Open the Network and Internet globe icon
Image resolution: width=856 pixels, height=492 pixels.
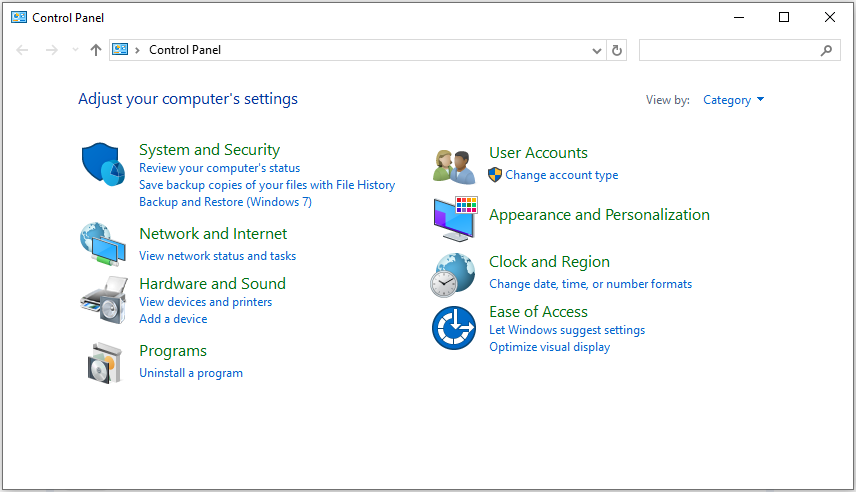102,243
